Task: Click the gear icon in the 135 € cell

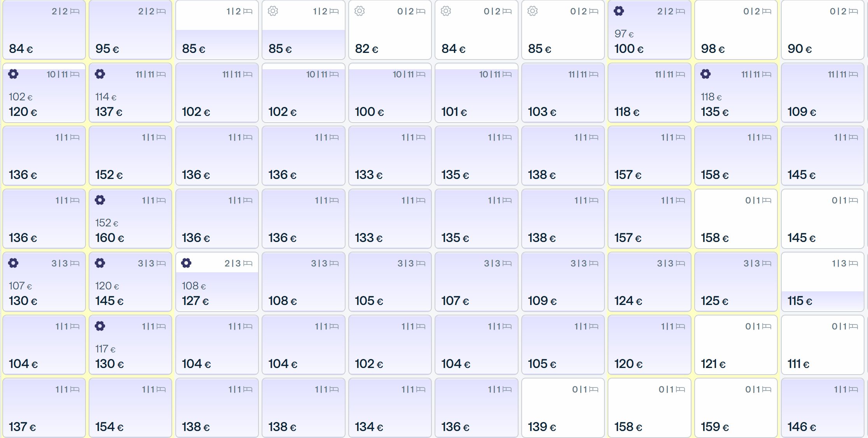Action: coord(706,74)
